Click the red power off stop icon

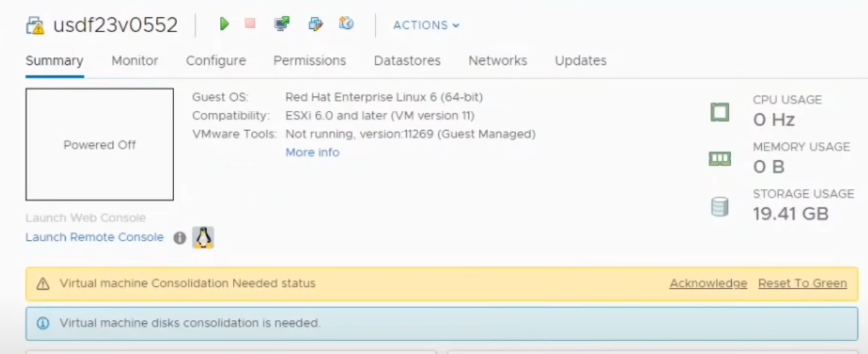[x=250, y=24]
